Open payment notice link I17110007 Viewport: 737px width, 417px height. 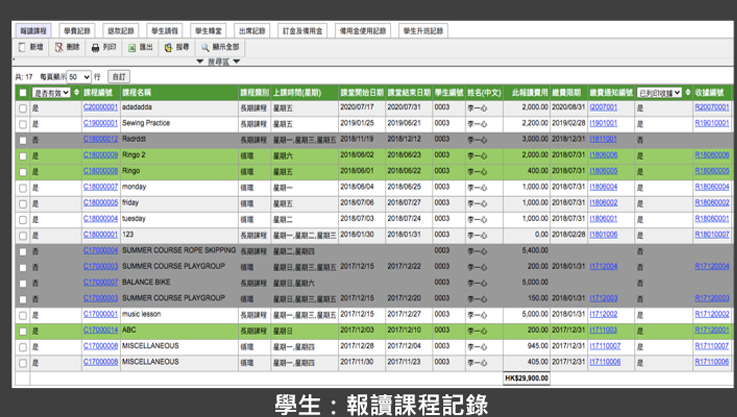tap(605, 346)
